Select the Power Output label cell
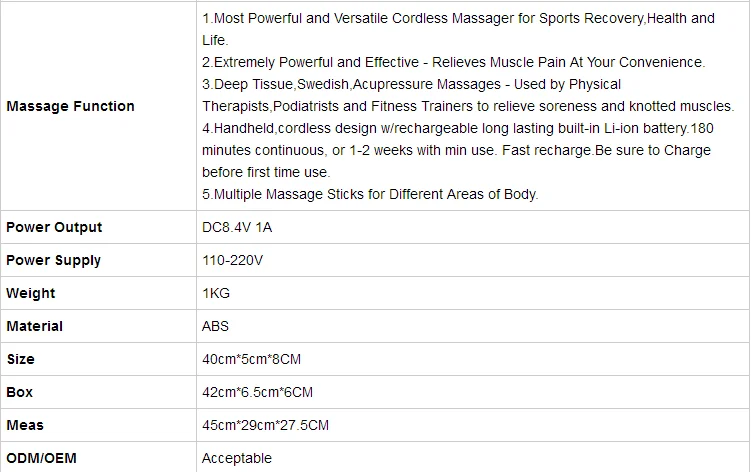The image size is (751, 472). coord(54,227)
